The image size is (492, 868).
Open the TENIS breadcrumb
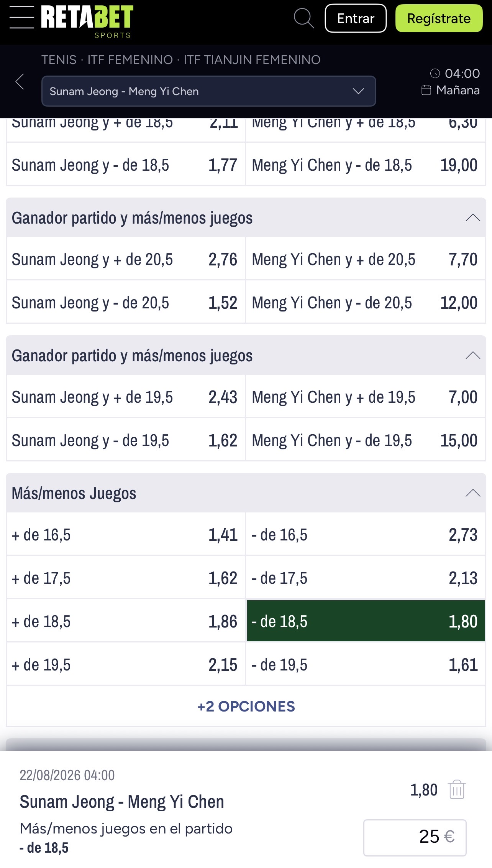(59, 59)
